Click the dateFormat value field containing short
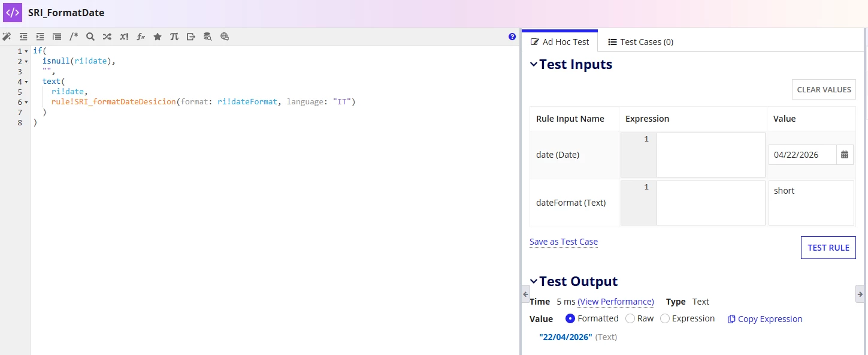 [811, 203]
